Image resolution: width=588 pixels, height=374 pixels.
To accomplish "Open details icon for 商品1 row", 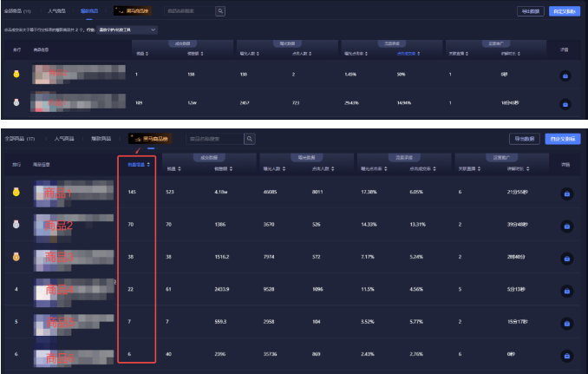I will 565,193.
